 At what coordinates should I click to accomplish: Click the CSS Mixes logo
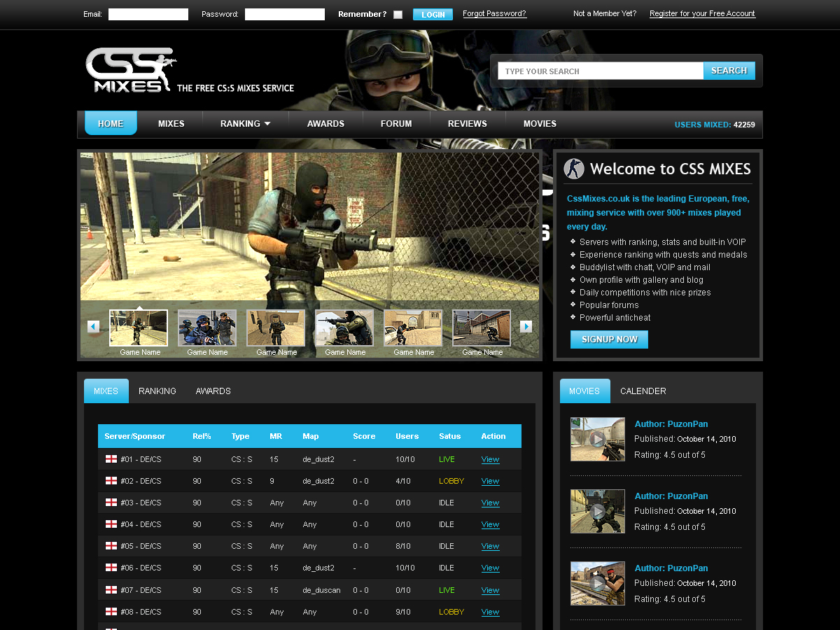pos(130,70)
